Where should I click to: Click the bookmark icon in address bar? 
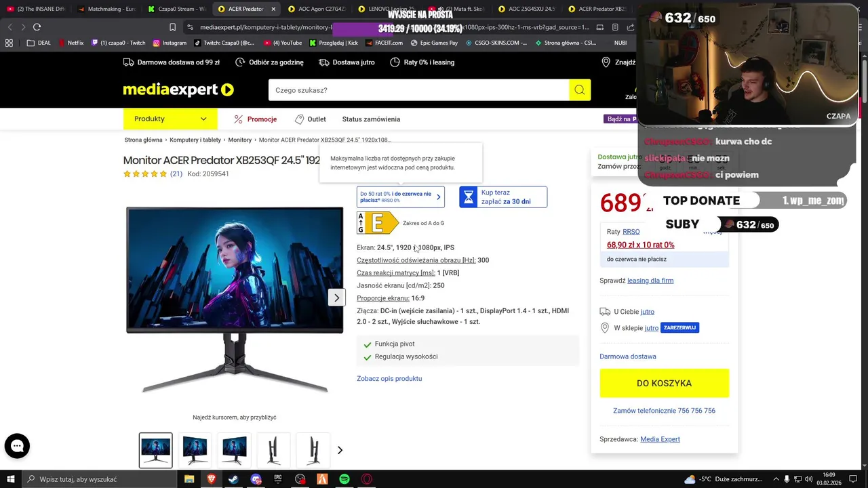click(172, 27)
